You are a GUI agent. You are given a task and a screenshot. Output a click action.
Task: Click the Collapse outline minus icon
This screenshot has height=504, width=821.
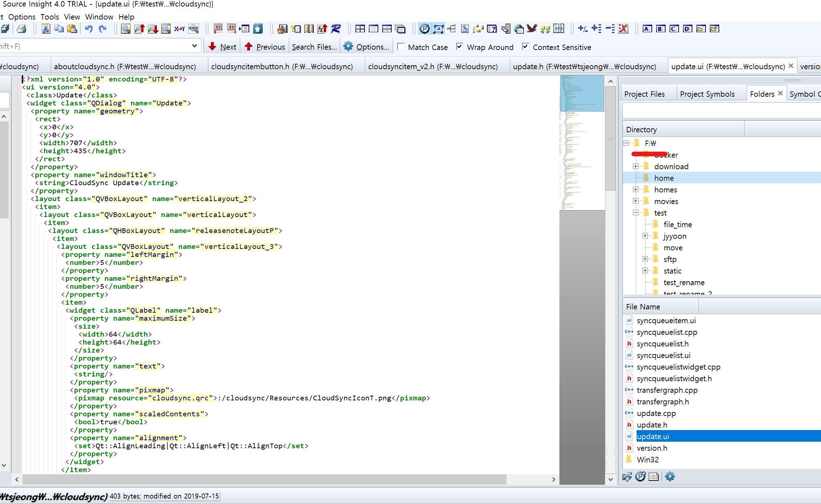coord(610,29)
